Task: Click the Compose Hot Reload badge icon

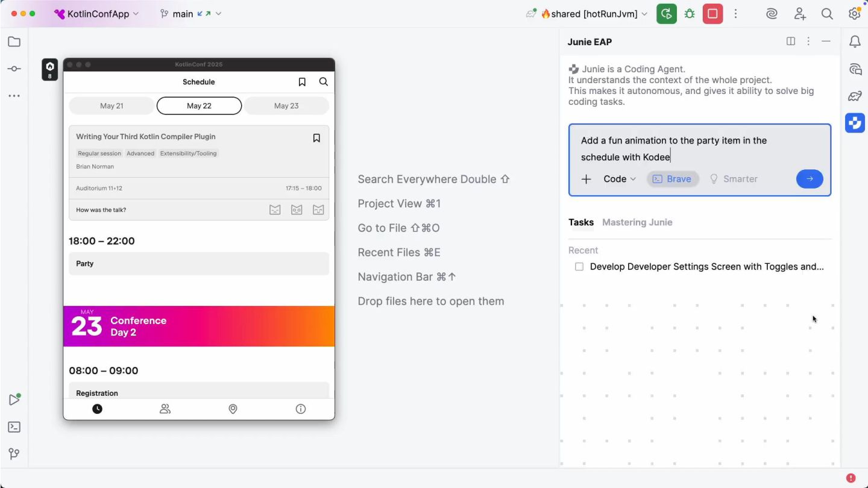Action: pos(50,69)
